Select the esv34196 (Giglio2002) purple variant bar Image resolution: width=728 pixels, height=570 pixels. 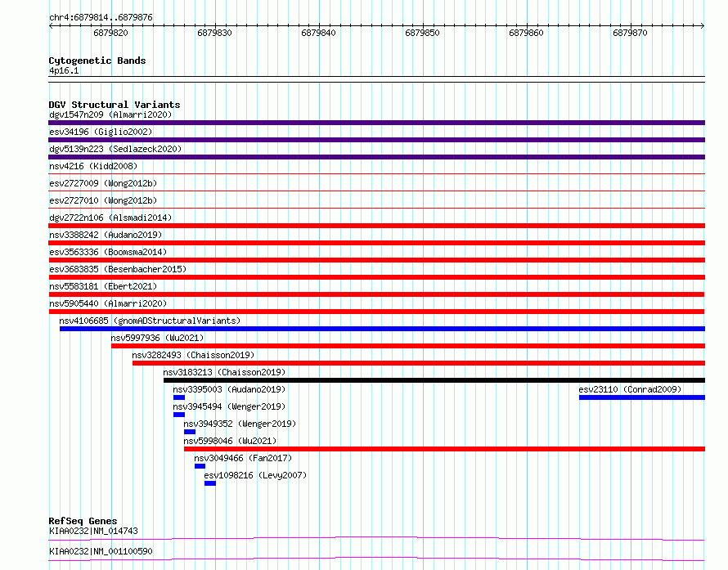coord(376,140)
